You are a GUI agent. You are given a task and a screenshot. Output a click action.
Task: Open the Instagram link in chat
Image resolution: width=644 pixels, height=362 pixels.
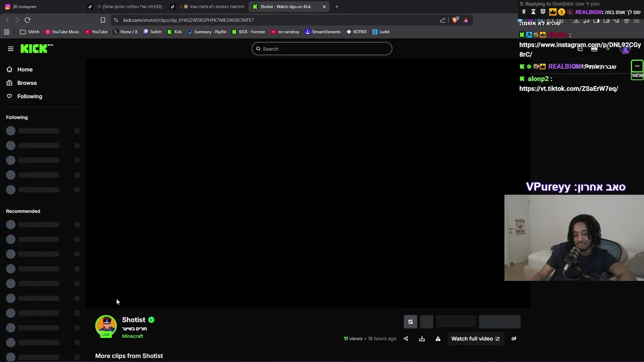coord(580,49)
